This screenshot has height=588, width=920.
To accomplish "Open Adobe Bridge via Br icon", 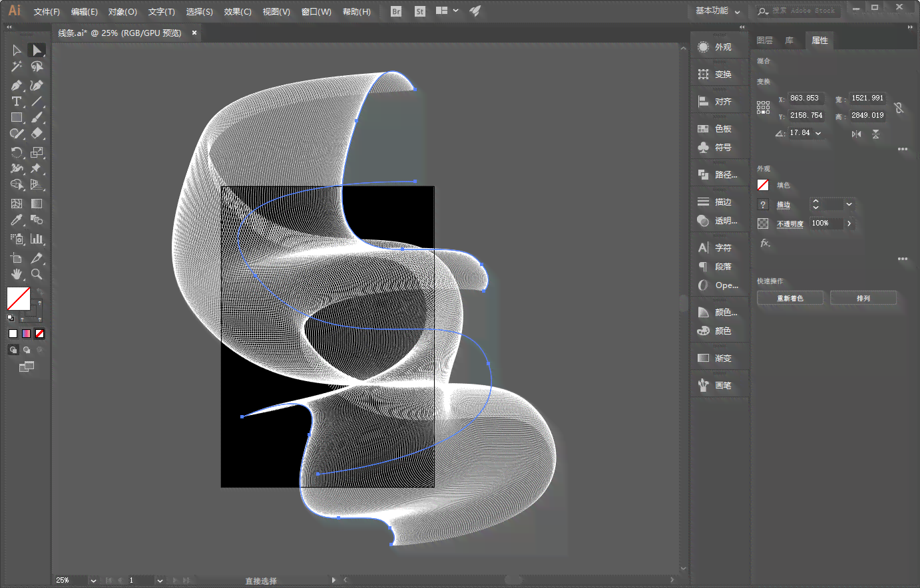I will pos(396,11).
